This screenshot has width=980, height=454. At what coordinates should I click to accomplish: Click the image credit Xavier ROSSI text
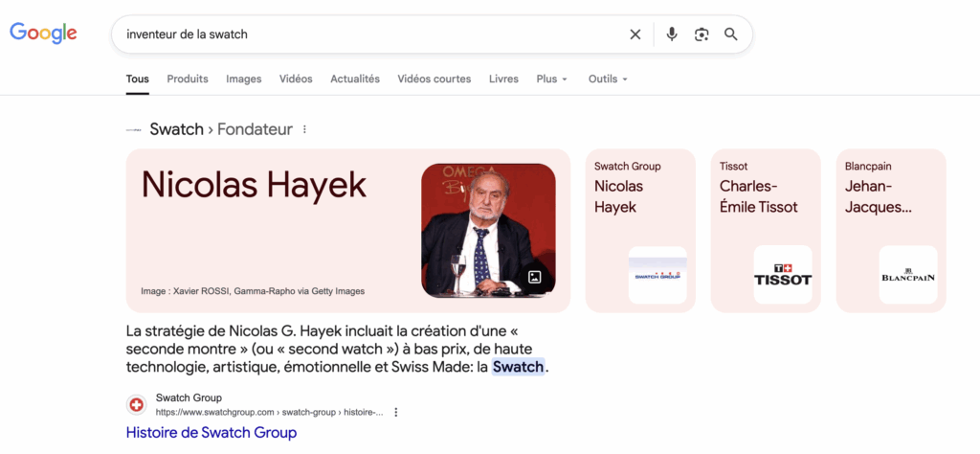coord(253,291)
